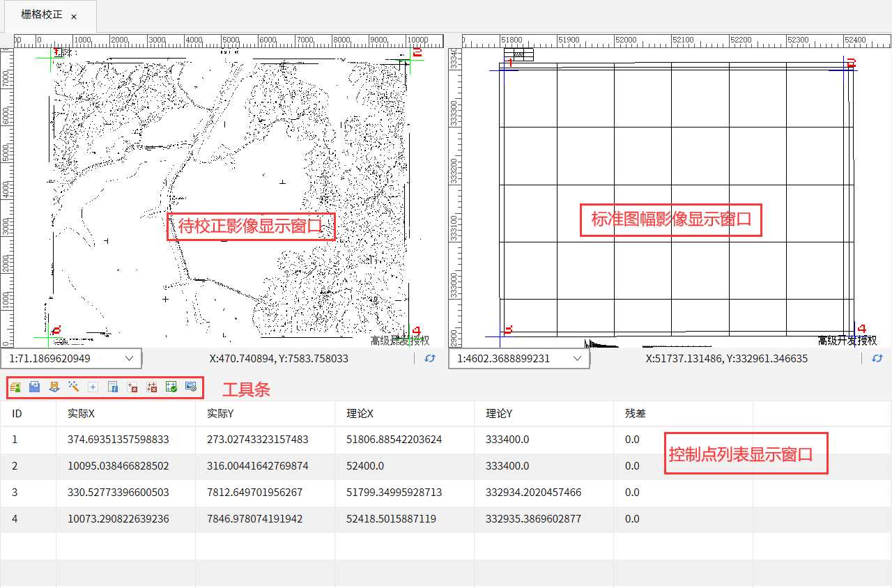Click the add reference layers toolbar icon

click(x=15, y=387)
